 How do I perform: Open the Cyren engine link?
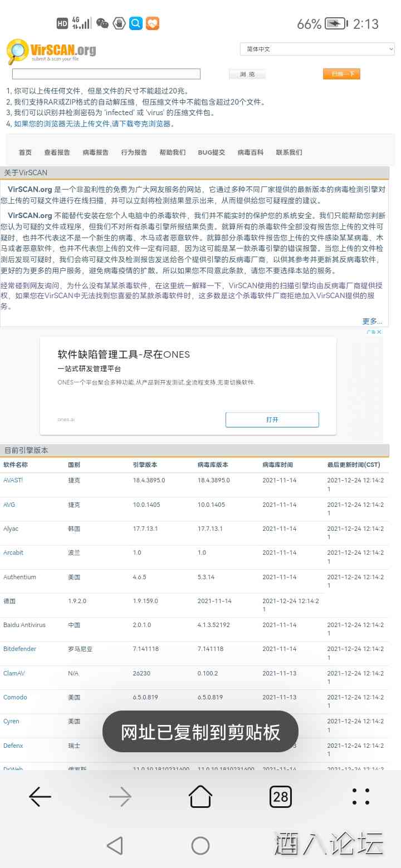pos(11,721)
